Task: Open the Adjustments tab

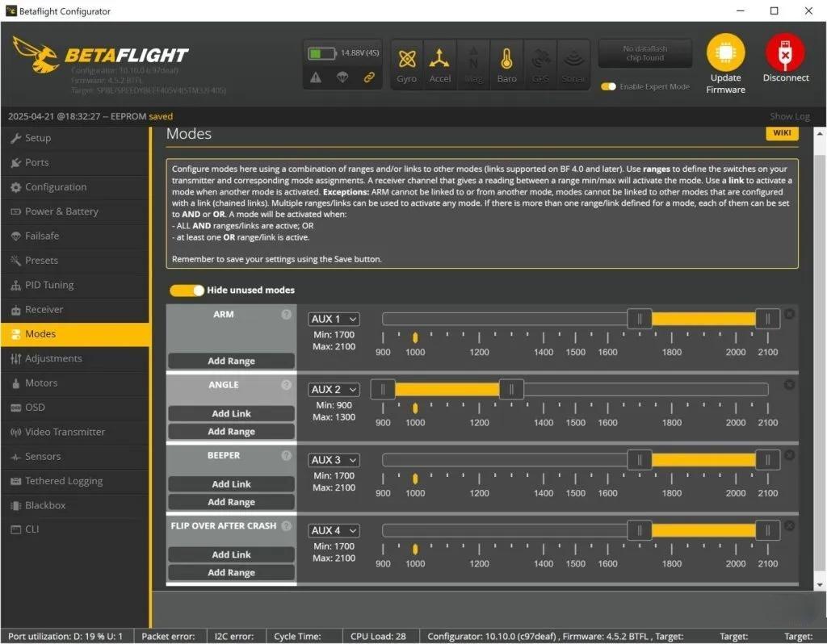Action: click(75, 358)
